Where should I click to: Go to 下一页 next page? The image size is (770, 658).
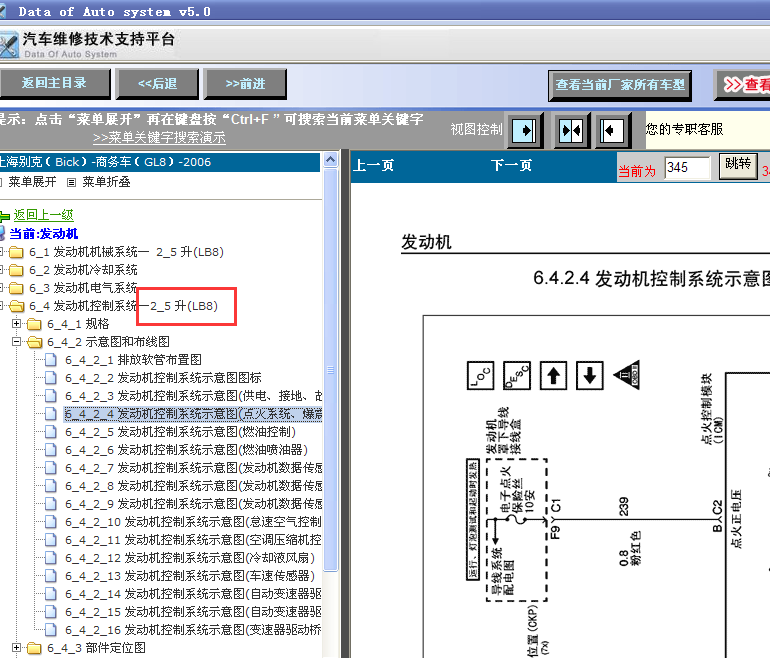pyautogui.click(x=511, y=165)
